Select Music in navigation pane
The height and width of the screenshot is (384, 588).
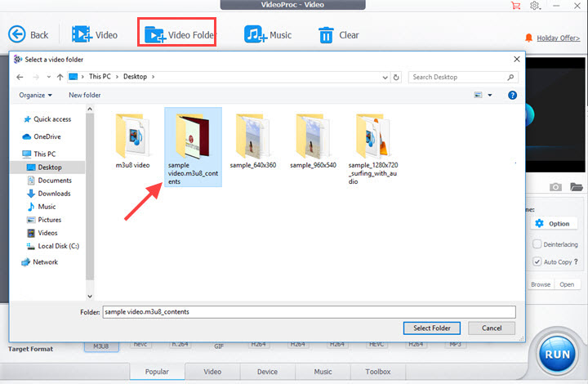(42, 207)
